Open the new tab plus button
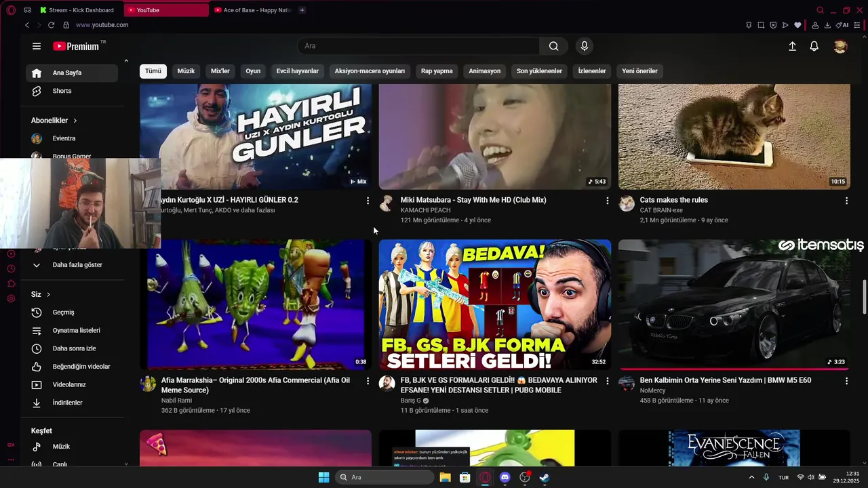868x488 pixels. (302, 10)
